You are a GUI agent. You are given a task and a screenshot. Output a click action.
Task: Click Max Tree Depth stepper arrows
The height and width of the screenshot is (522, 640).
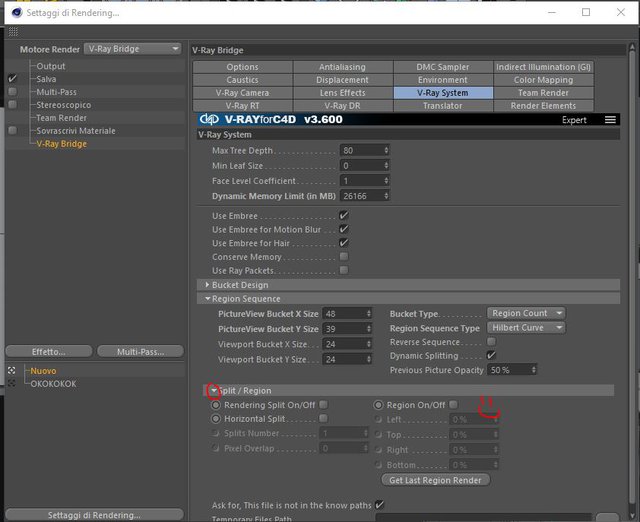386,150
